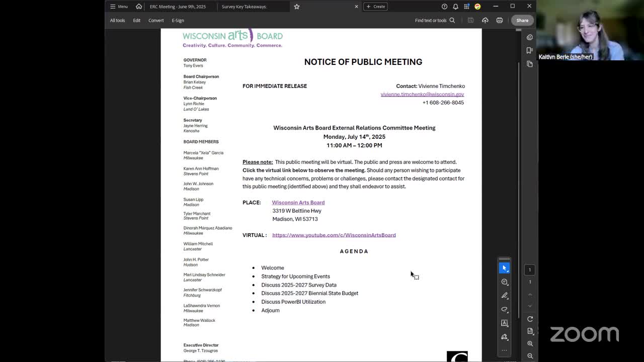
Task: Rotate the page view clockwise
Action: (x=530, y=319)
